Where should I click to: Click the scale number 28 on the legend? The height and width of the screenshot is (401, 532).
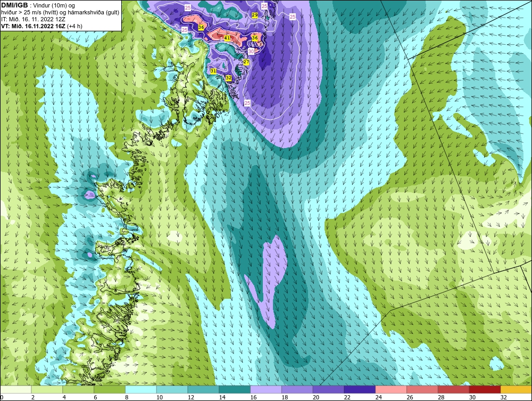tap(440, 397)
